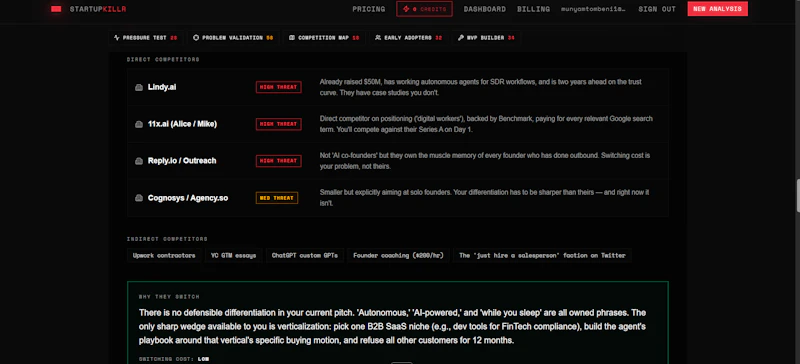The height and width of the screenshot is (364, 800).
Task: Click the munyamtombeni account name
Action: (x=593, y=9)
